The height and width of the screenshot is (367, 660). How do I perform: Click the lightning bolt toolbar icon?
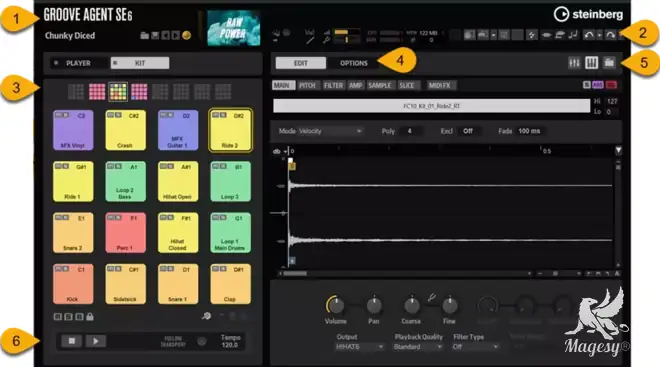pos(532,35)
